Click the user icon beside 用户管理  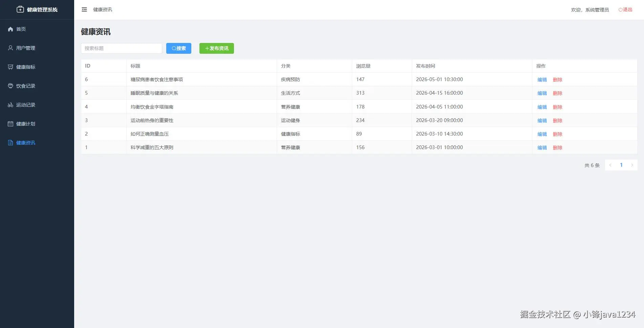tap(10, 48)
